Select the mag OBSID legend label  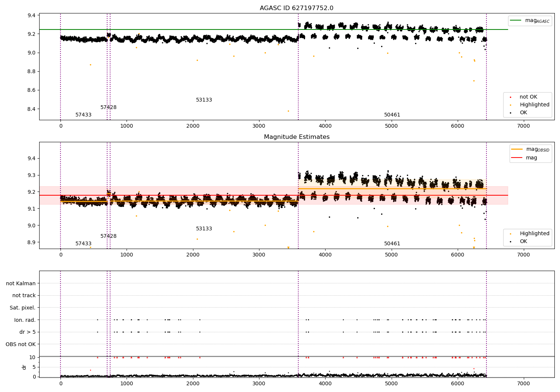[x=538, y=149]
